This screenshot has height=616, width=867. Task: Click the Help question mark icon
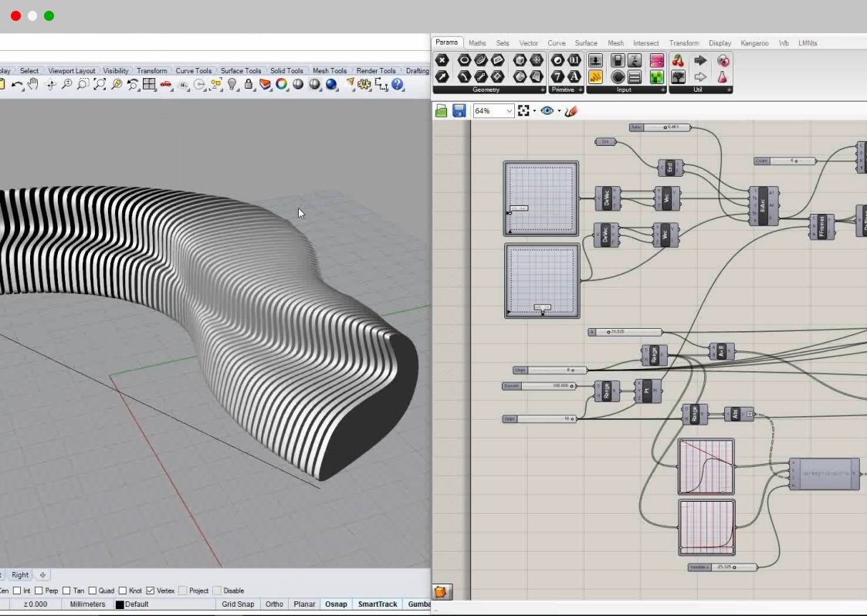coord(398,84)
